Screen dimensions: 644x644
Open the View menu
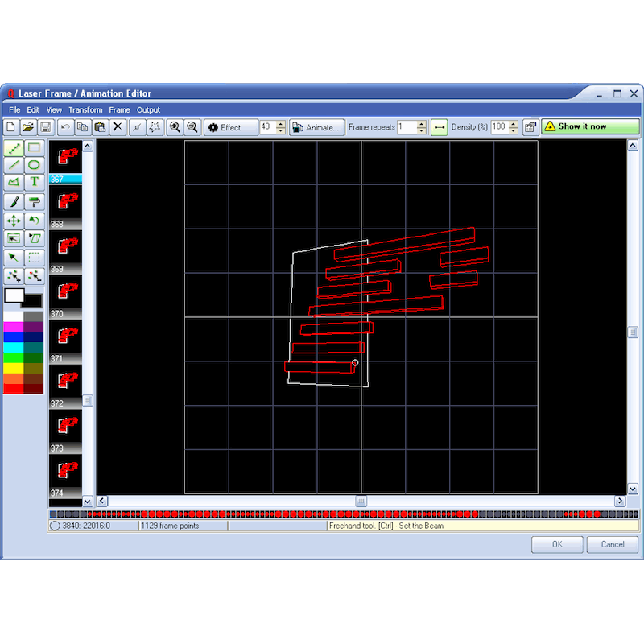coord(54,110)
